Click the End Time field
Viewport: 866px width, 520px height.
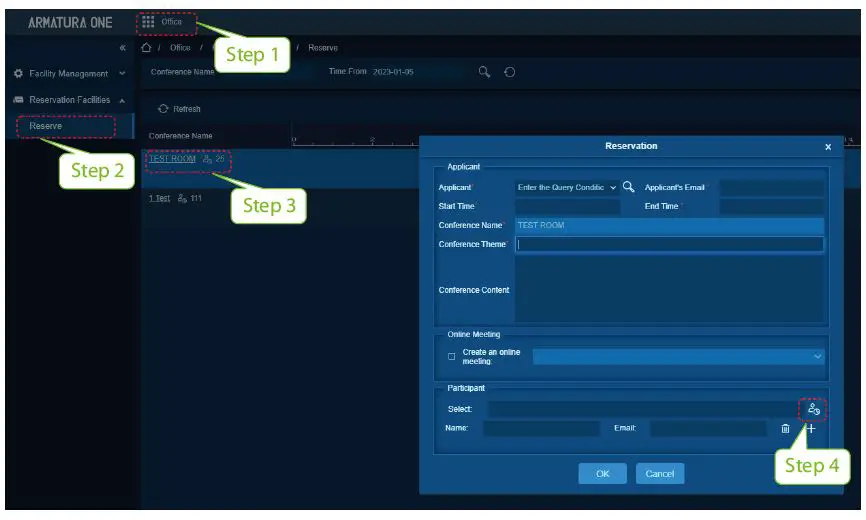click(772, 206)
